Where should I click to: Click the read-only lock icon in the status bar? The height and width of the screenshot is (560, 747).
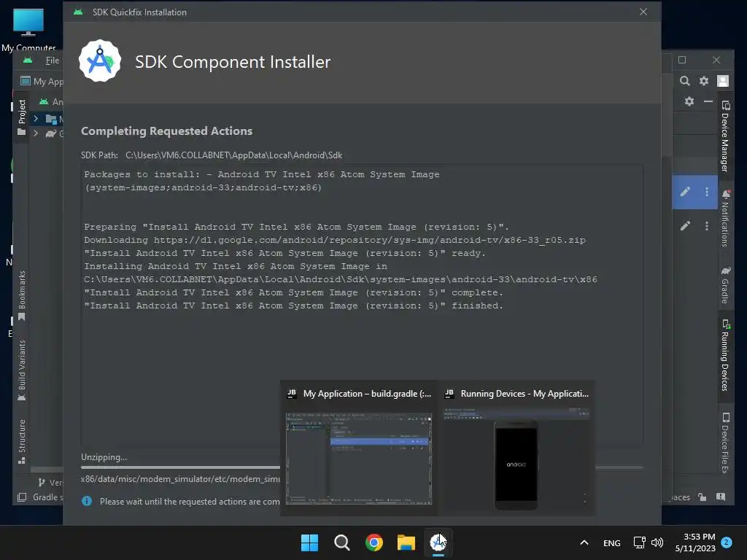pos(703,497)
